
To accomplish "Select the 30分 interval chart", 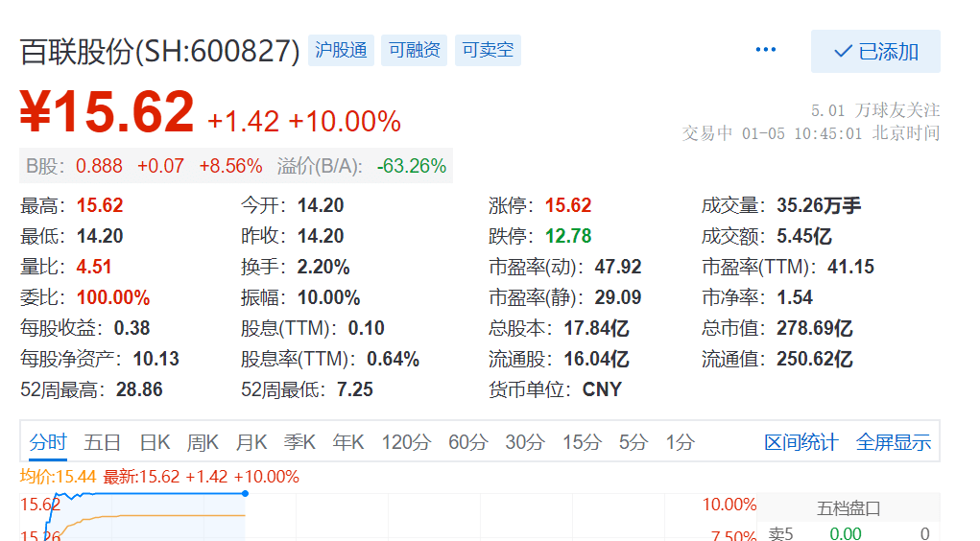I will (525, 442).
